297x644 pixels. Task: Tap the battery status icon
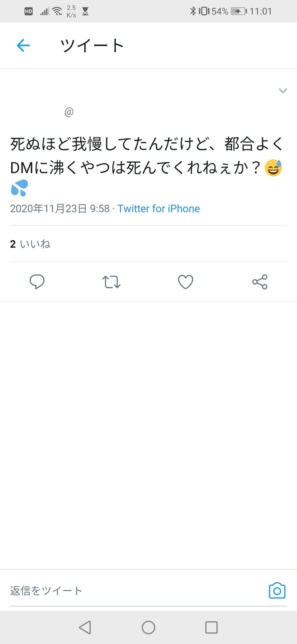coord(238,11)
